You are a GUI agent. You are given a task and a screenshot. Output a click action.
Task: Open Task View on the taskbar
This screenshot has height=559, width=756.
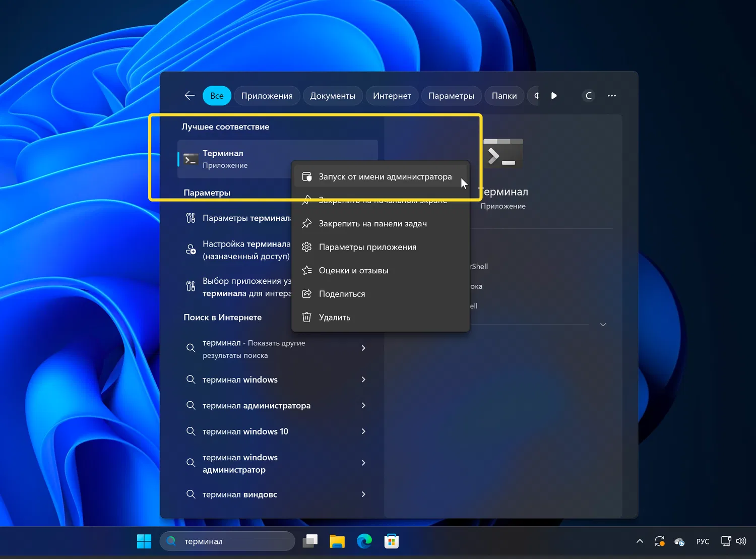point(310,541)
